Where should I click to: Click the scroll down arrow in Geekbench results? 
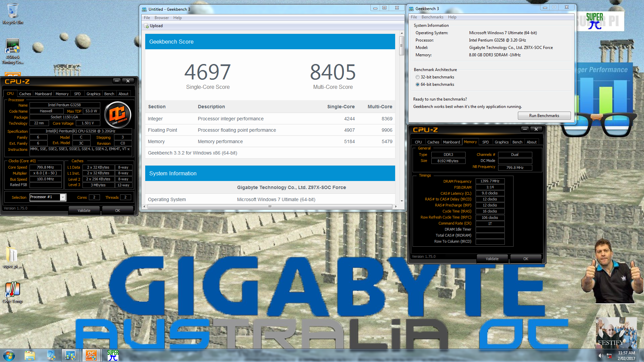tap(401, 201)
